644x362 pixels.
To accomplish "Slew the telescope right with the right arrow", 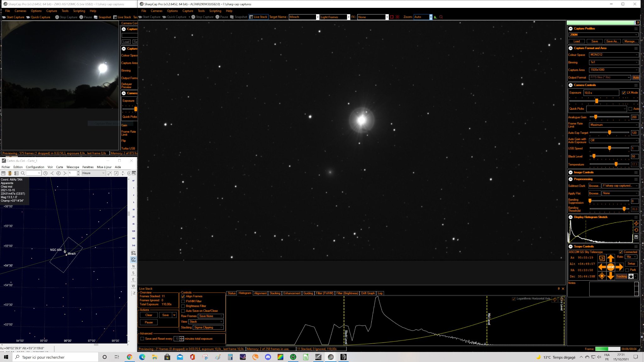I will click(x=619, y=267).
